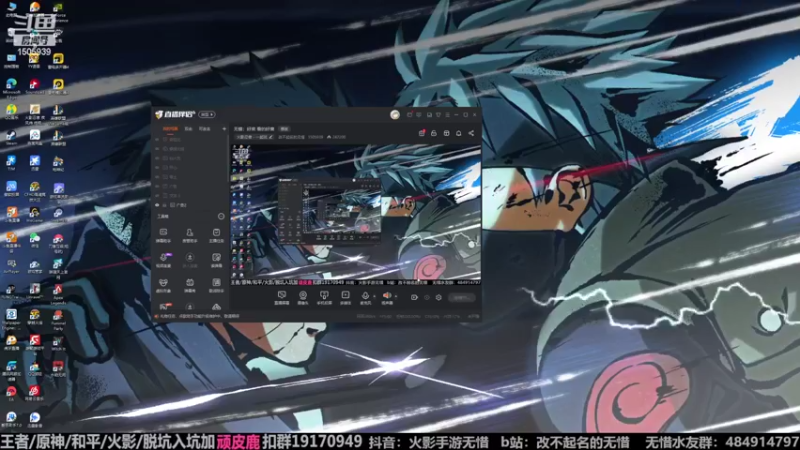Open the notification bell above the preview
Viewport: 800px width, 450px height.
point(459,133)
